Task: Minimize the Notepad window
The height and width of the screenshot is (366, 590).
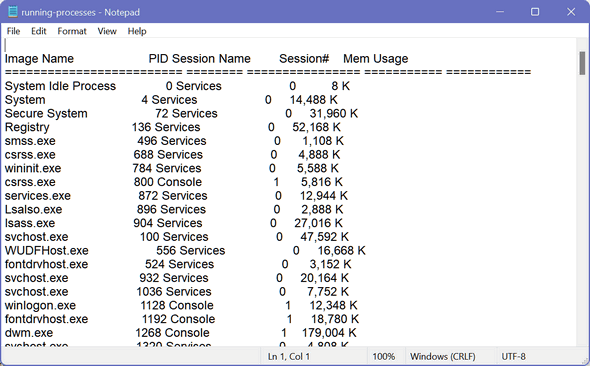Action: pyautogui.click(x=500, y=12)
